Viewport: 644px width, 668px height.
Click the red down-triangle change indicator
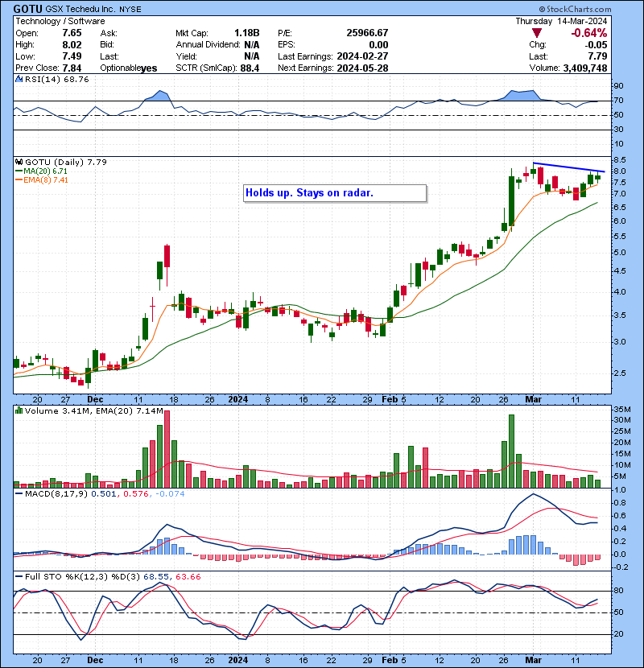click(537, 33)
